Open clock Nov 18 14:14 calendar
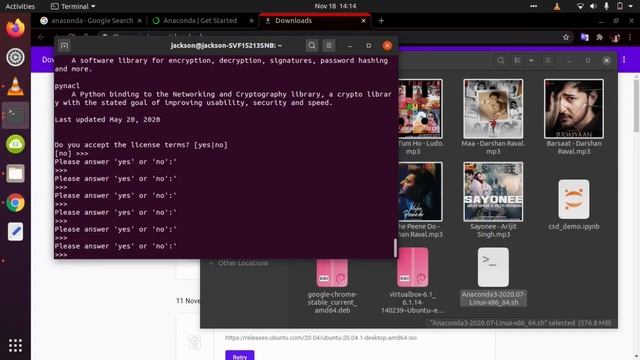The image size is (640, 360). coord(335,6)
